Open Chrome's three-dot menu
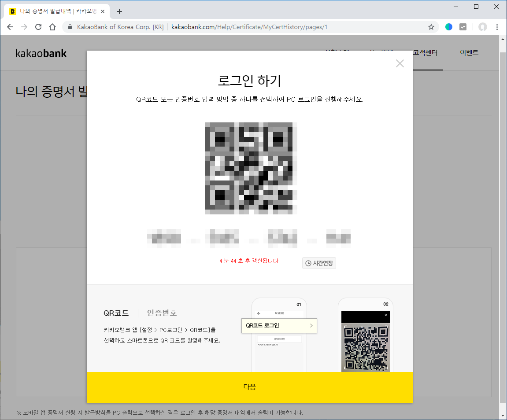Image resolution: width=507 pixels, height=420 pixels. [x=497, y=27]
